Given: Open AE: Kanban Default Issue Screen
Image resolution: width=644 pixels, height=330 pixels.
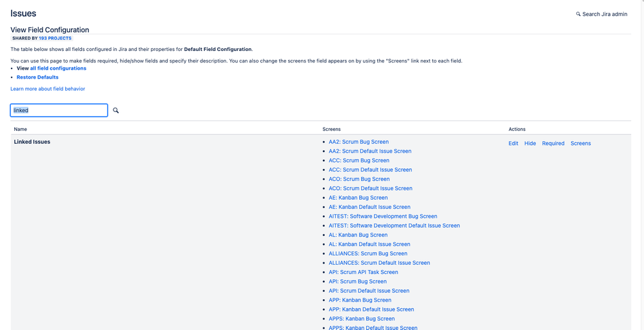Looking at the screenshot, I should [x=369, y=207].
